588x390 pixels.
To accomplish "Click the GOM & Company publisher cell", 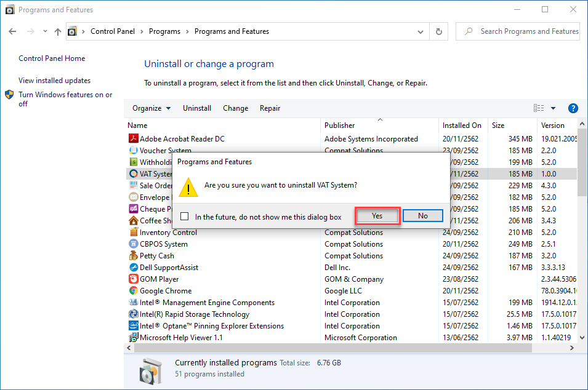I will point(354,279).
